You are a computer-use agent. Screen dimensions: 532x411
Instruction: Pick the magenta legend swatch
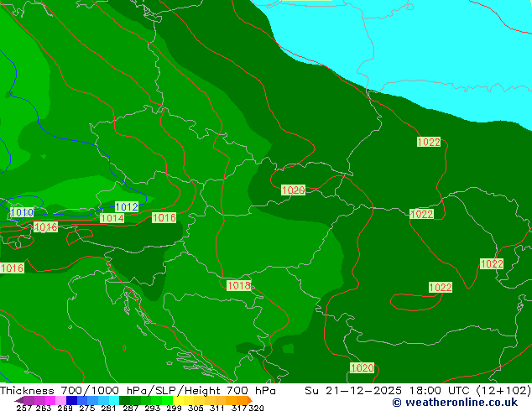coord(50,400)
